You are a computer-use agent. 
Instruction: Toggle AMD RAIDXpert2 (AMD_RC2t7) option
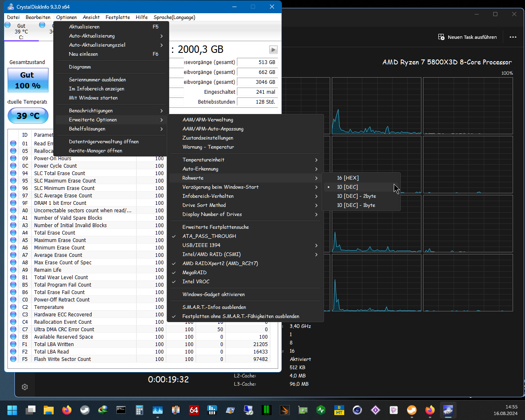tap(246, 263)
